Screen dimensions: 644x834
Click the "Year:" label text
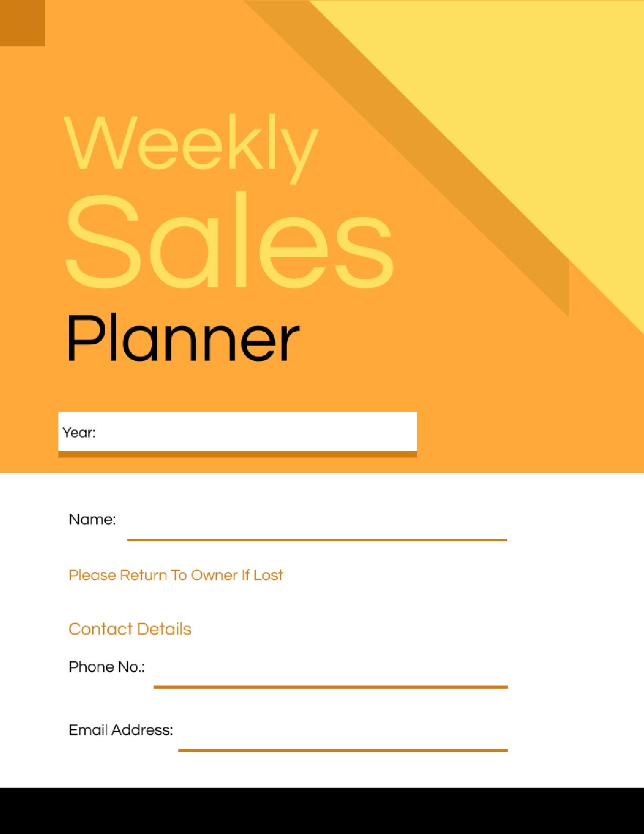click(x=79, y=433)
